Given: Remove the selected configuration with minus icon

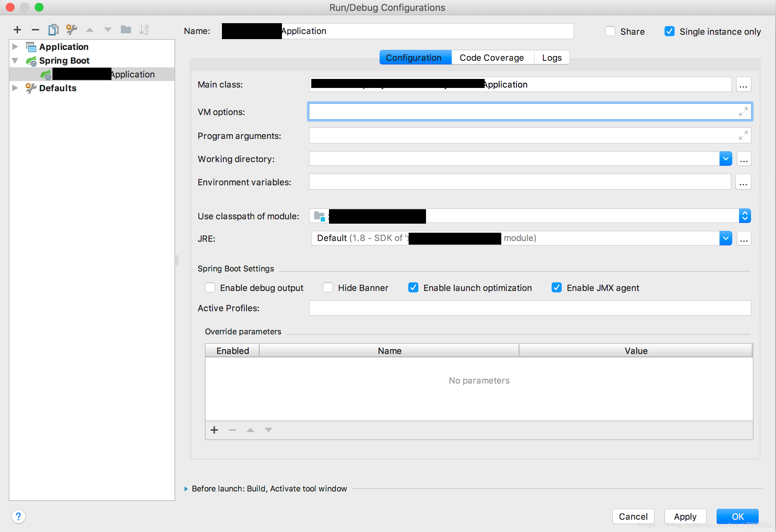Looking at the screenshot, I should click(35, 30).
